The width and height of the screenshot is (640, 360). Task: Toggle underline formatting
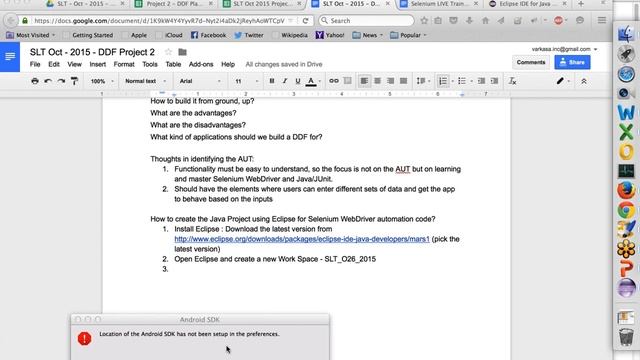tap(298, 81)
